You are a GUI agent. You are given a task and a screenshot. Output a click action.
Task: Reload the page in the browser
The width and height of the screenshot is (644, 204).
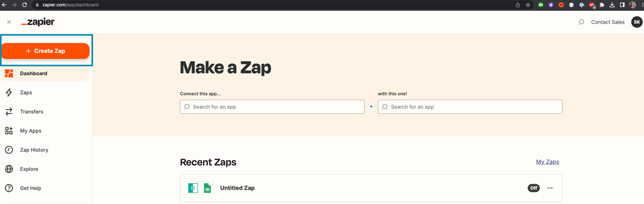[x=25, y=5]
